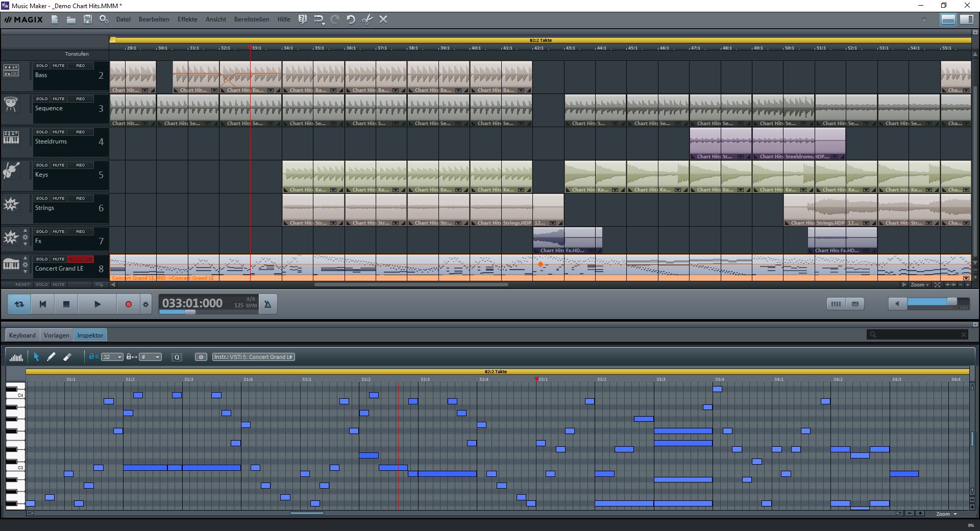Toggle SOLO on the Fx track
This screenshot has width=980, height=531.
(x=42, y=231)
